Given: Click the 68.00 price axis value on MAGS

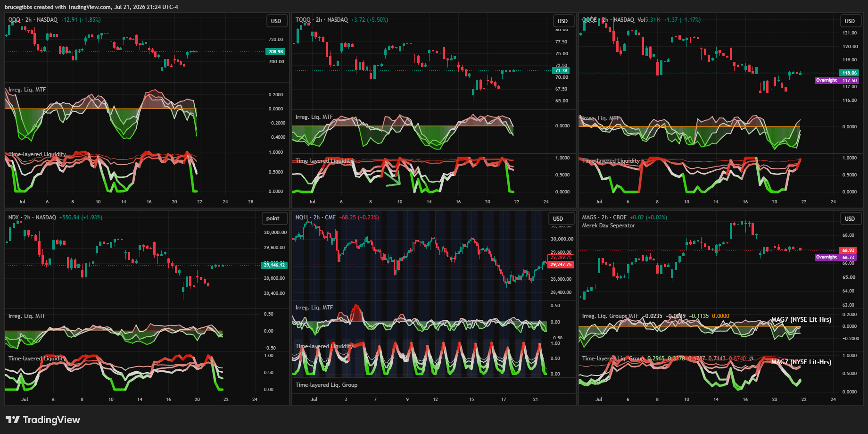Looking at the screenshot, I should (848, 235).
